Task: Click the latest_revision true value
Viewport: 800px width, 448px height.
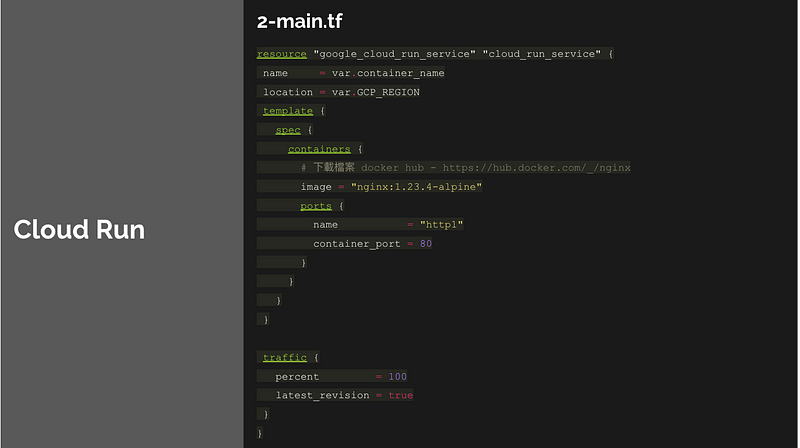Action: tap(401, 395)
